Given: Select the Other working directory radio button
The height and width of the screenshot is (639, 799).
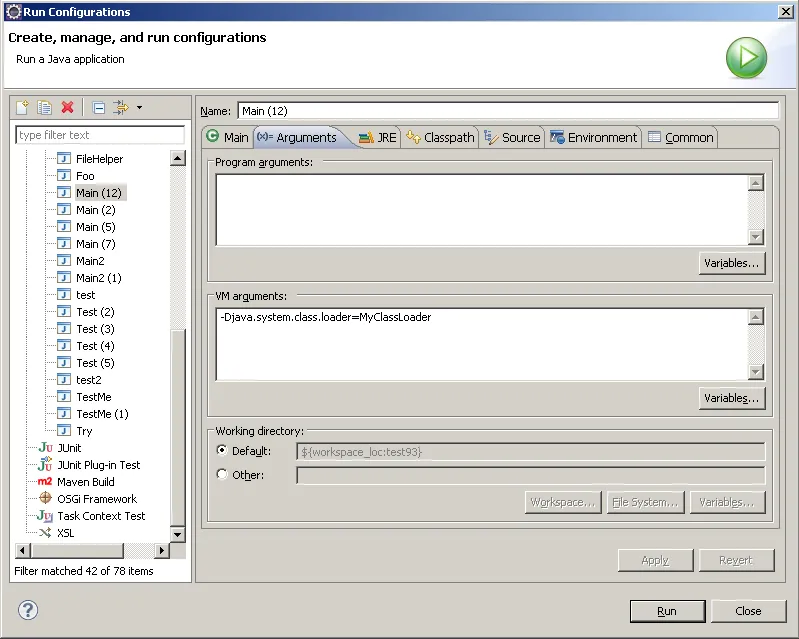Looking at the screenshot, I should coord(222,474).
